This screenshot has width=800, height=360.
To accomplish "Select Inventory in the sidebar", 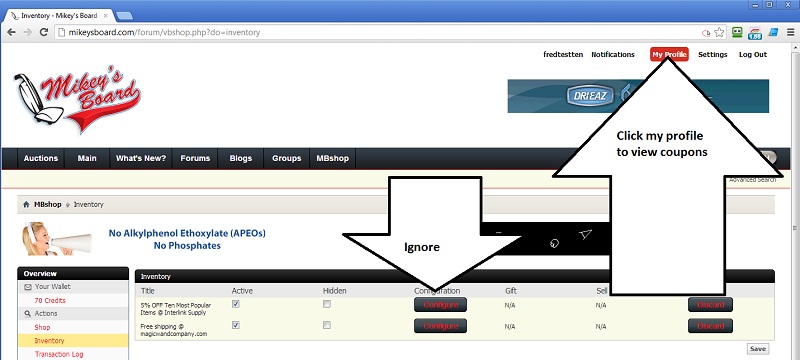I will [x=49, y=341].
